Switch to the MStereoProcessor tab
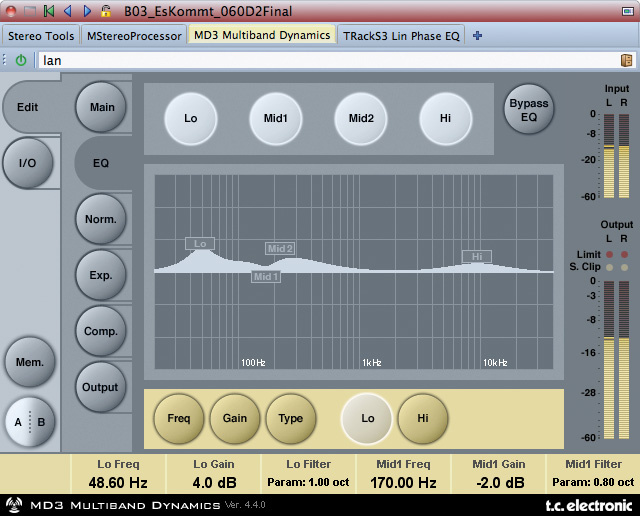Screen dimensions: 640x516 pos(134,36)
